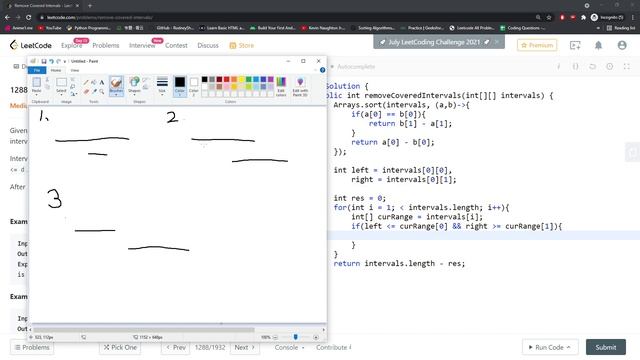The height and width of the screenshot is (360, 640).
Task: Select the Pencil tool in Paint
Action: tap(86, 82)
